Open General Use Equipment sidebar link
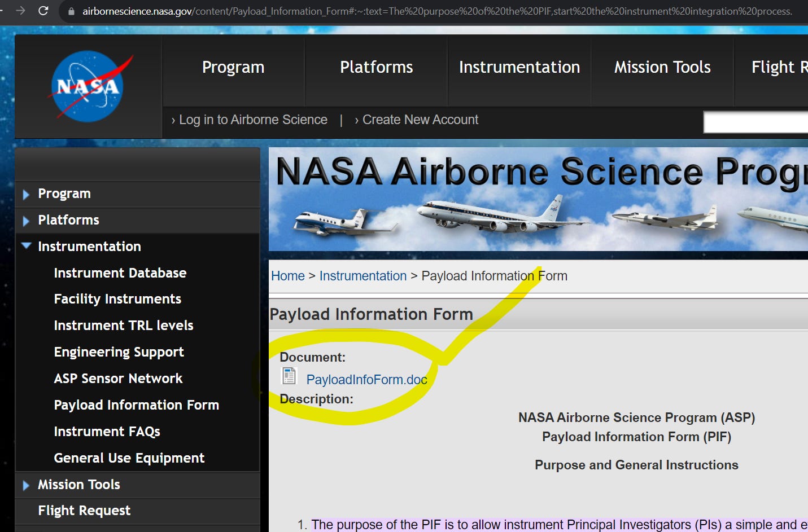The image size is (808, 532). coord(129,458)
